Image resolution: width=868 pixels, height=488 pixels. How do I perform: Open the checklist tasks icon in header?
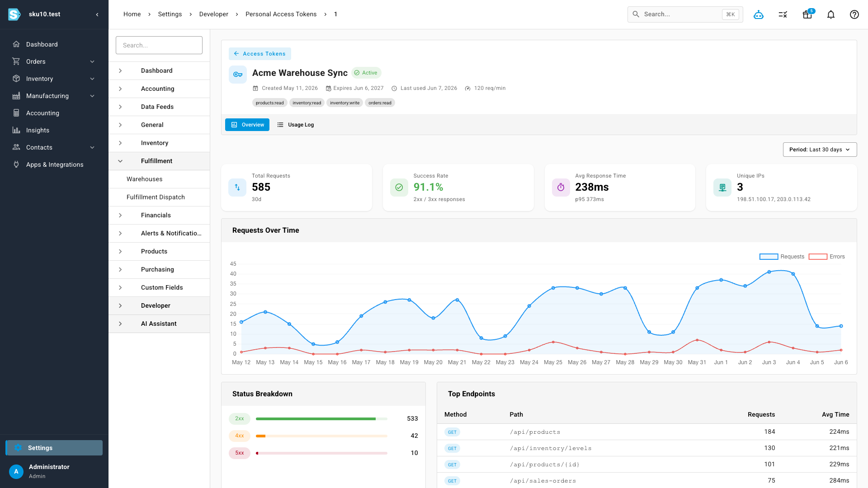coord(783,14)
